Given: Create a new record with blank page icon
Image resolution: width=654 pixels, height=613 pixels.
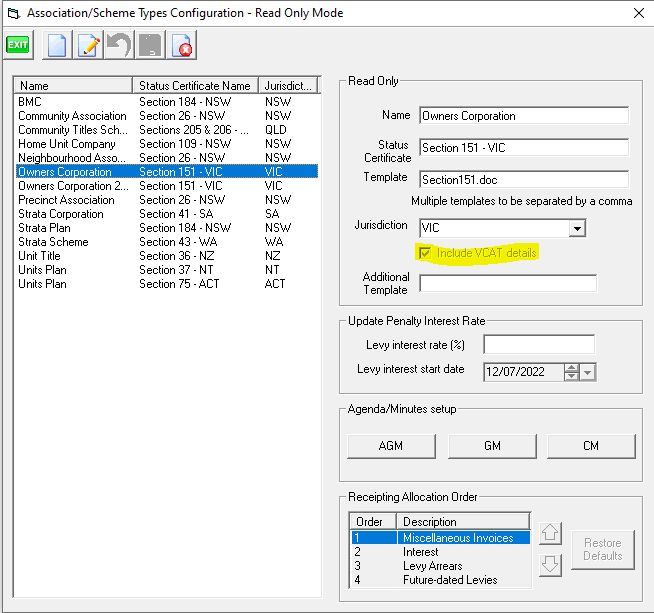Looking at the screenshot, I should (57, 45).
